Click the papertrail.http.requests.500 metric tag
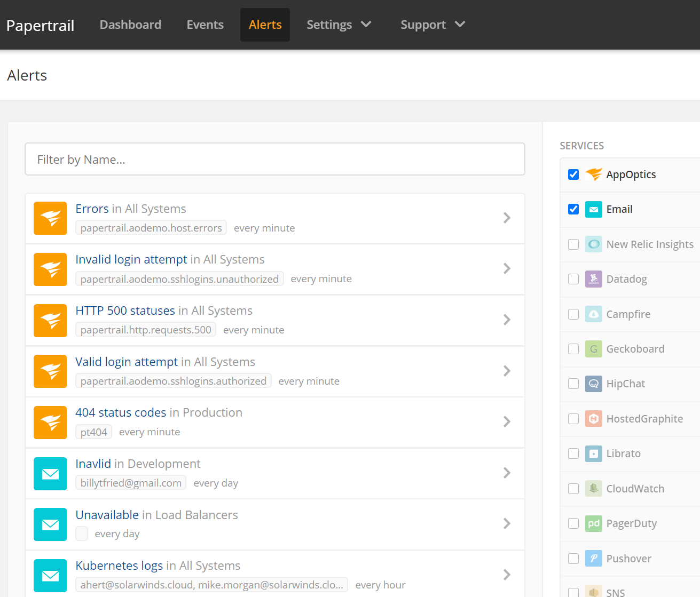This screenshot has height=597, width=700. [x=145, y=329]
